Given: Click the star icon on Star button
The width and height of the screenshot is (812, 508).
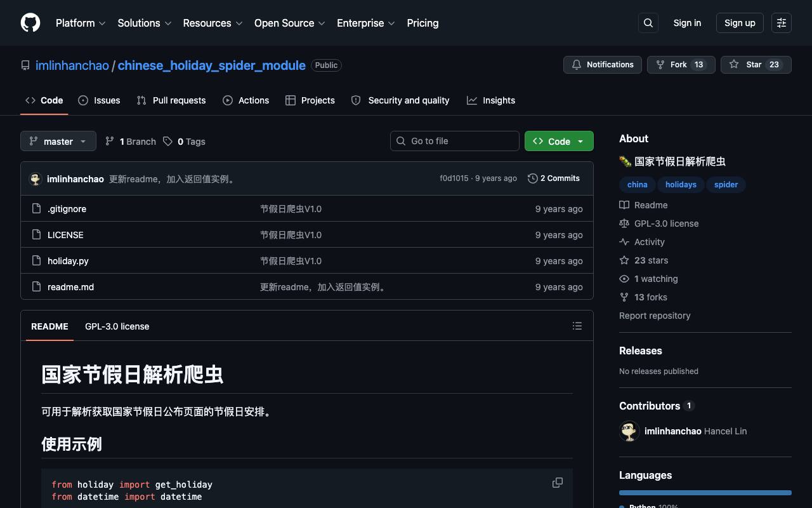Looking at the screenshot, I should click(734, 65).
